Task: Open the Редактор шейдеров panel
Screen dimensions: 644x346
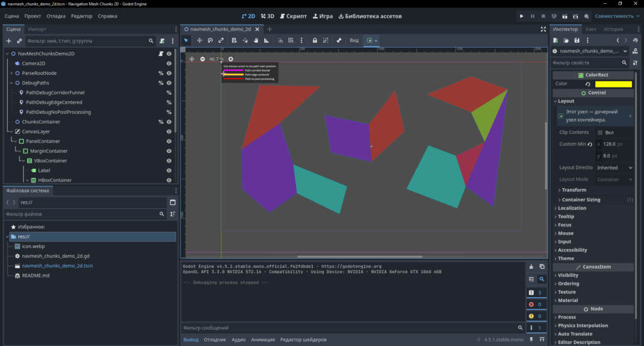Action: coord(303,340)
